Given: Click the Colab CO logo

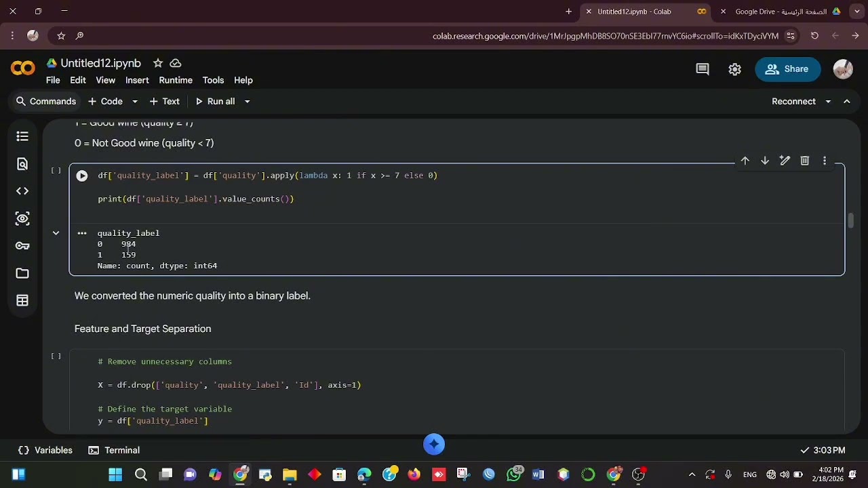Looking at the screenshot, I should (23, 68).
